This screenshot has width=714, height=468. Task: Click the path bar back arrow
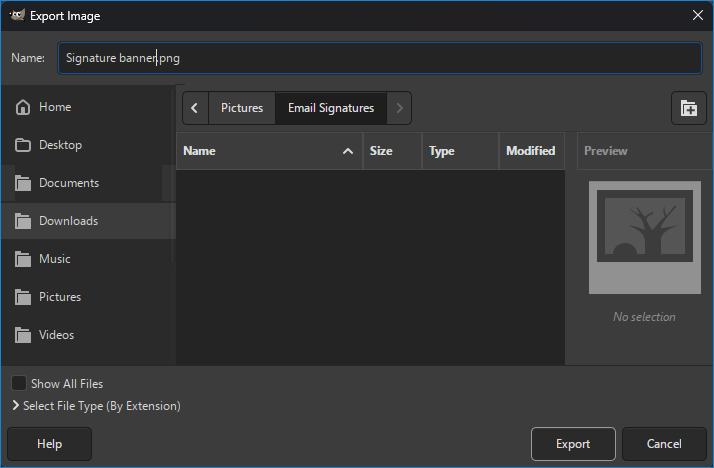click(195, 108)
